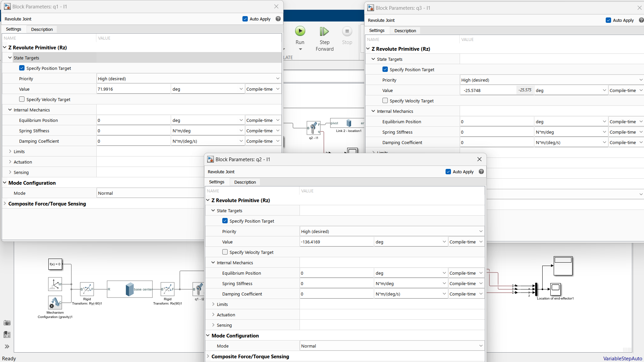
Task: Check Specify Velocity Target in q2 dialog
Action: 225,252
